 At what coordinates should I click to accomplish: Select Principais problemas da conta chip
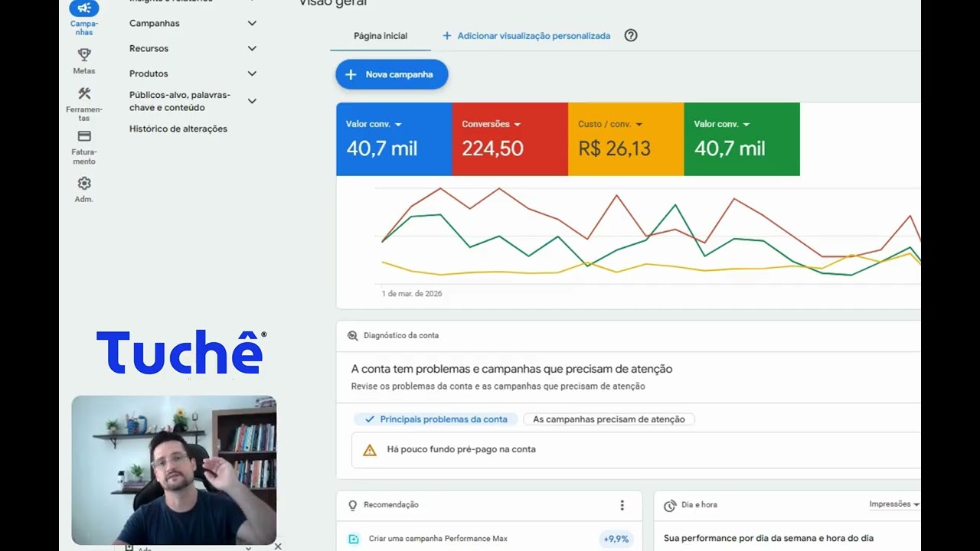435,419
